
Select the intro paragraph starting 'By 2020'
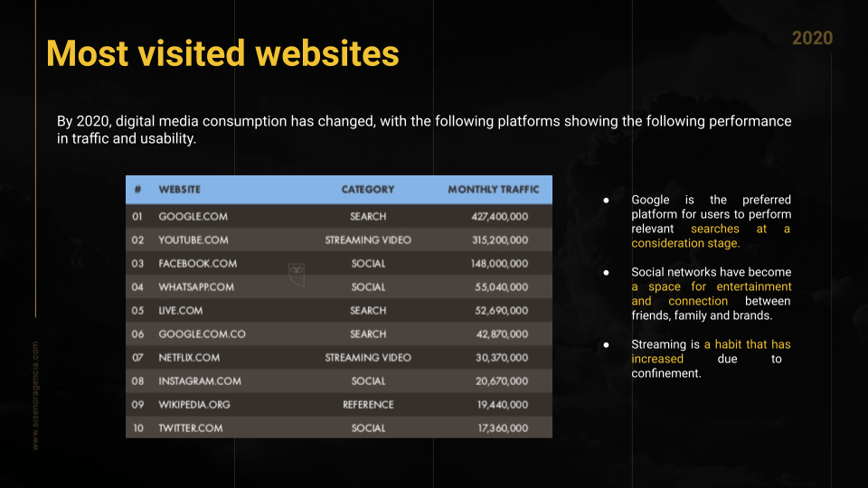423,130
